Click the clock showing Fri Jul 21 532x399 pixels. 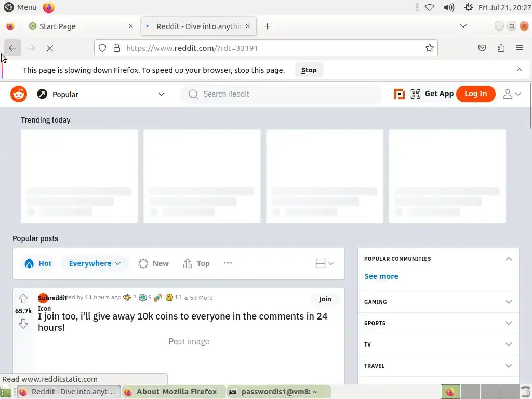pos(504,7)
